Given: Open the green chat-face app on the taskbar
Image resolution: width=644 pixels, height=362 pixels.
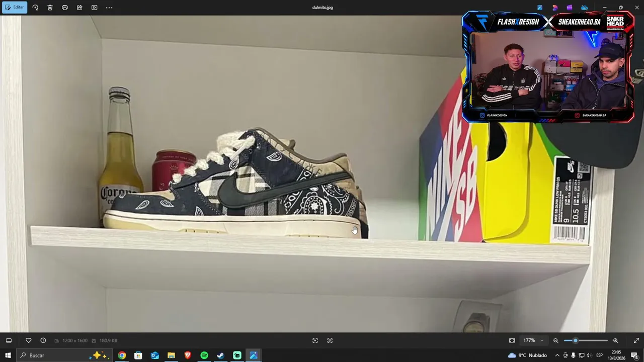Looking at the screenshot, I should pos(237,355).
